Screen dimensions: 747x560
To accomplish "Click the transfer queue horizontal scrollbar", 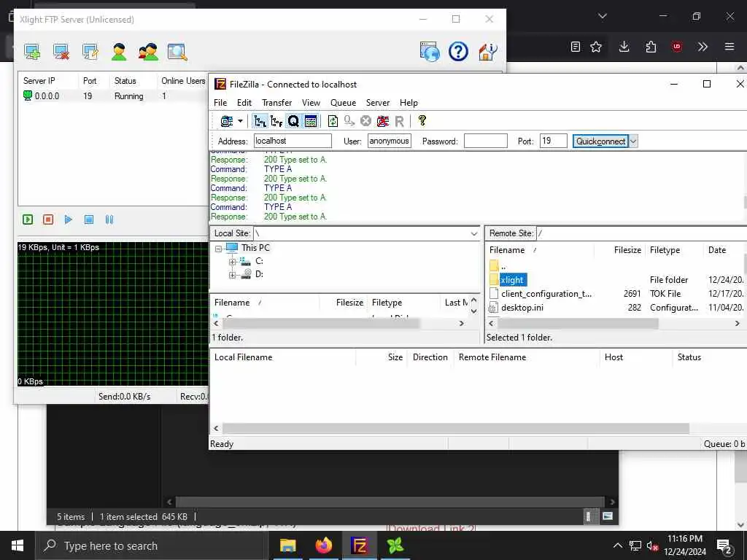I will click(455, 428).
